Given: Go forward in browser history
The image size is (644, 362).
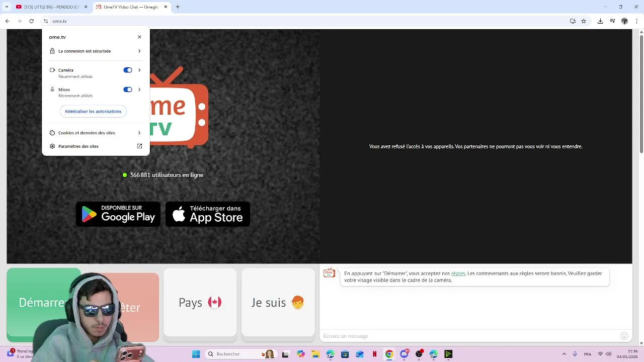Looking at the screenshot, I should coord(19,21).
